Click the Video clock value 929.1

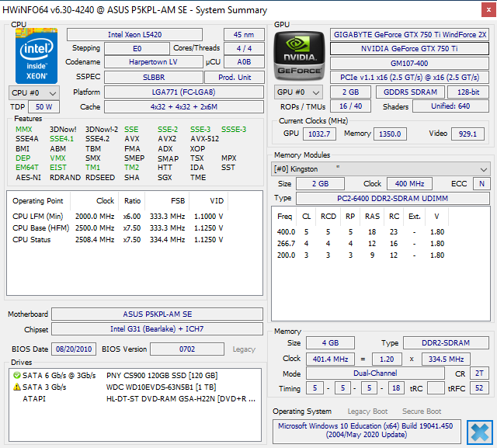point(467,134)
